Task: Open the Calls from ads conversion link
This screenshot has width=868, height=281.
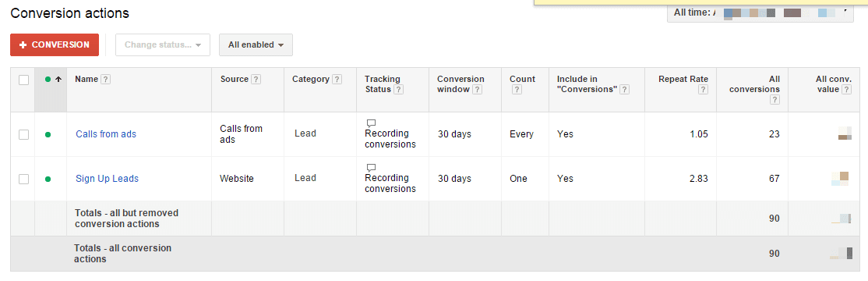Action: (x=106, y=134)
